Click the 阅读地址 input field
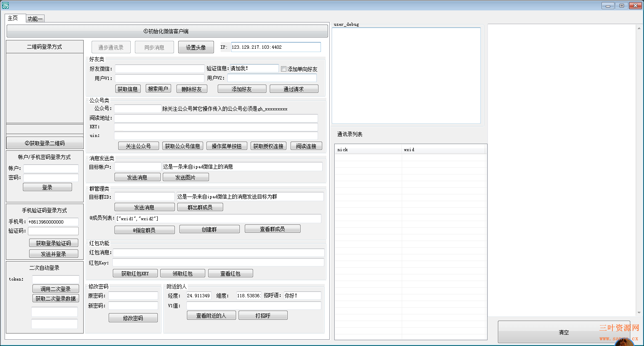The width and height of the screenshot is (644, 346). click(216, 118)
